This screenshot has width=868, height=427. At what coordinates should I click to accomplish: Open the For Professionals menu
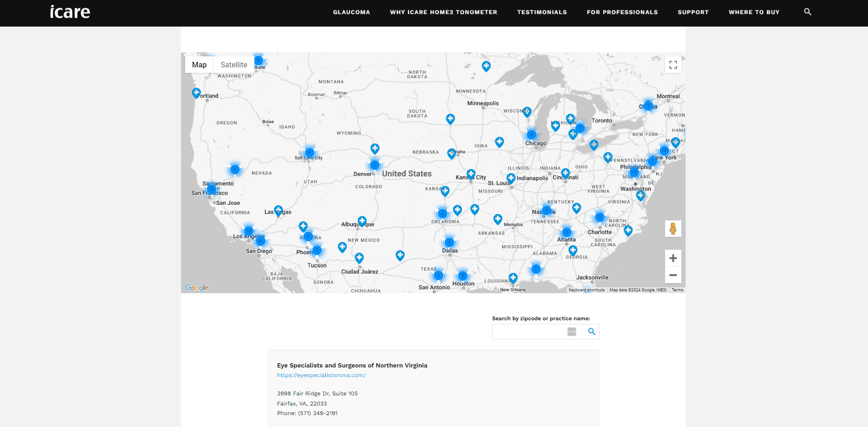tap(622, 12)
